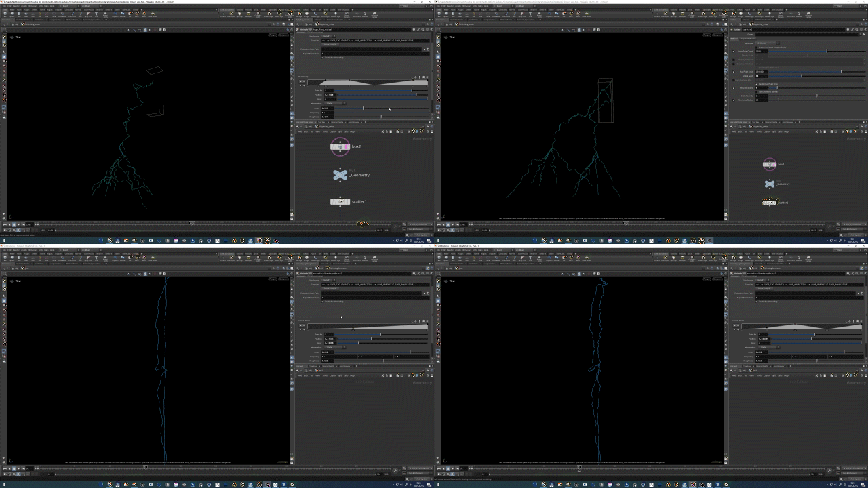Add a Camera from the top-left window shelf

[x=222, y=14]
